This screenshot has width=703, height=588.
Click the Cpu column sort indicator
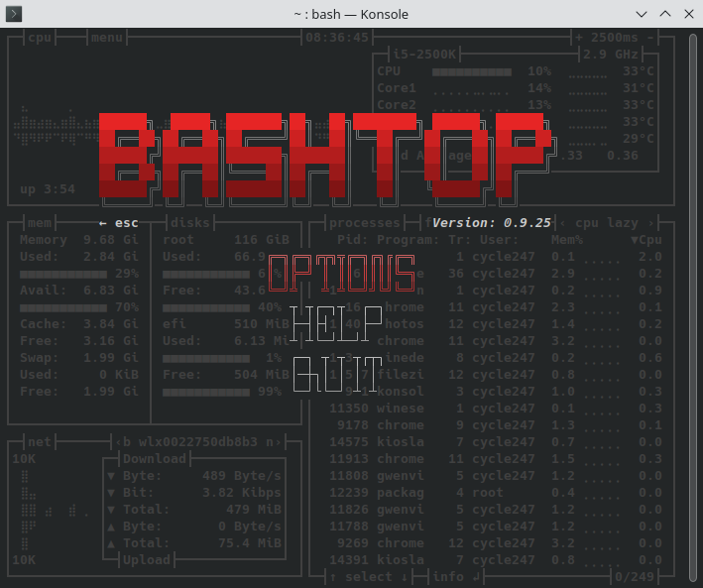pyautogui.click(x=646, y=240)
